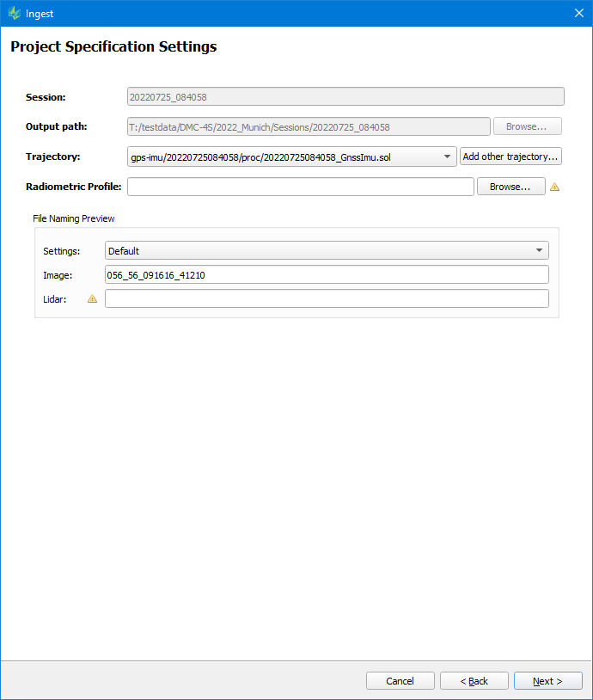Click the disabled Output path field
The width and height of the screenshot is (593, 700).
coord(309,126)
